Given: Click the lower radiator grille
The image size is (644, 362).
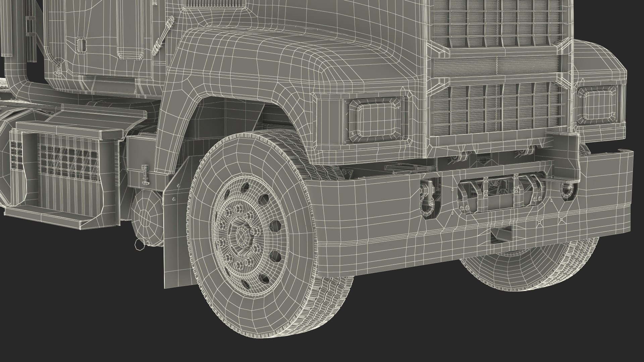Looking at the screenshot, I should tap(497, 109).
